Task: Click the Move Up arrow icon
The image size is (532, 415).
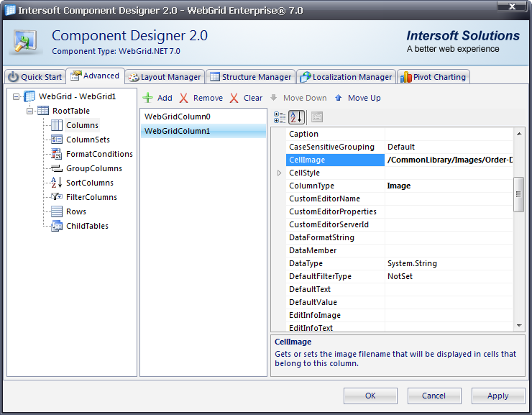Action: 339,98
